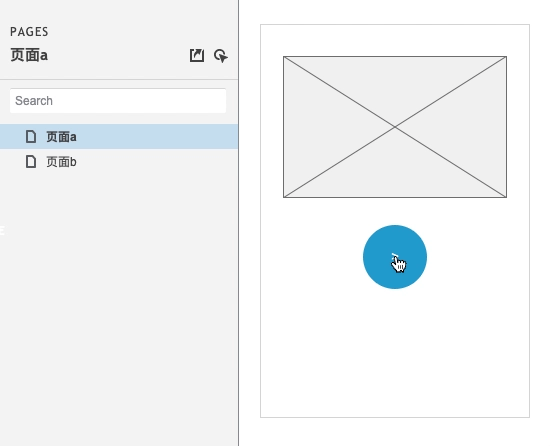550x446 pixels.
Task: Click the horizontal separator line above Search
Action: tap(119, 80)
